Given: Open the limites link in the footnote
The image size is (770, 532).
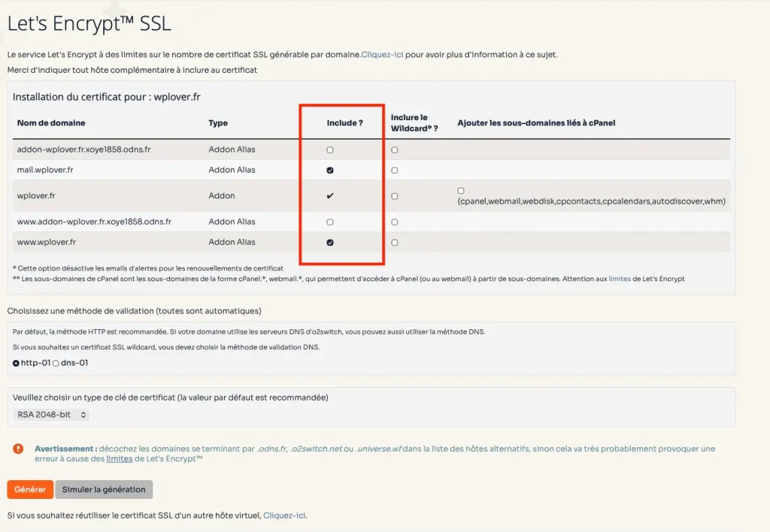Looking at the screenshot, I should pos(620,279).
